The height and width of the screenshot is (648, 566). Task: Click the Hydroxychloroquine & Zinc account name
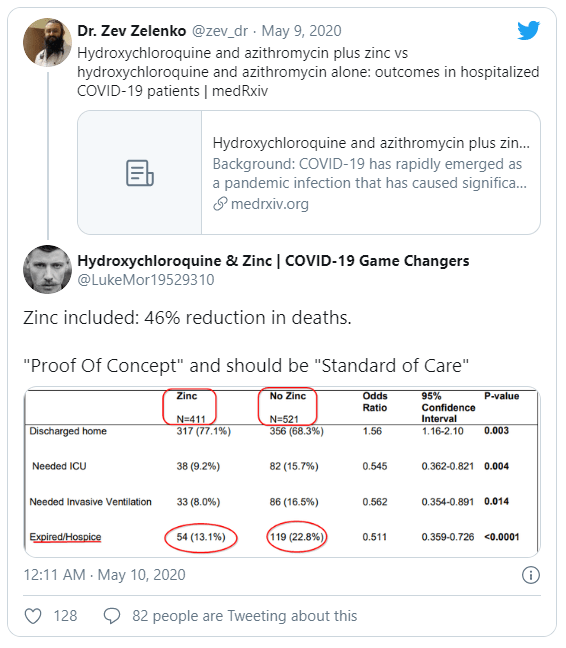(x=273, y=261)
